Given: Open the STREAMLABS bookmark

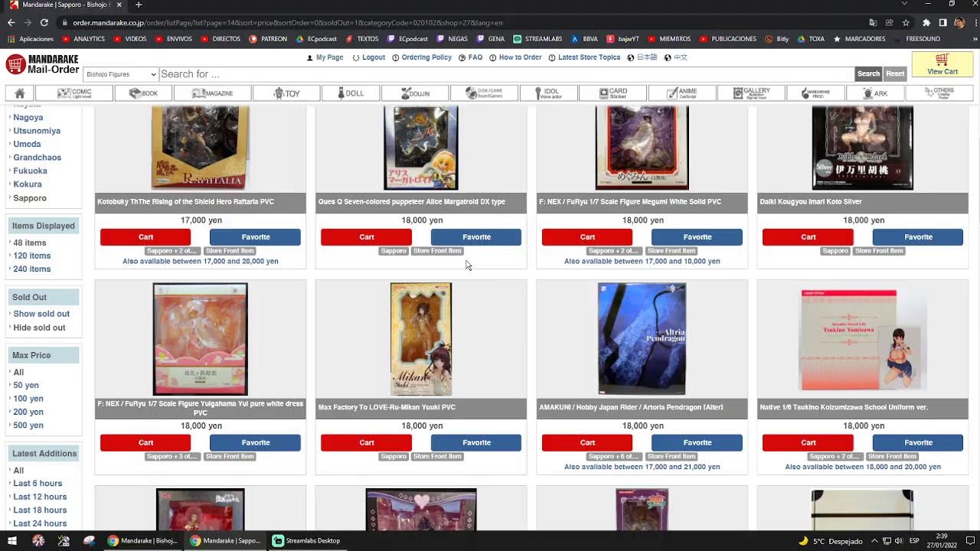Looking at the screenshot, I should pos(537,39).
